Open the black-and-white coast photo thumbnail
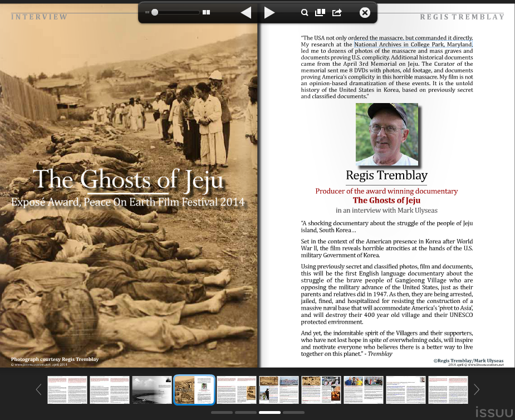The height and width of the screenshot is (420, 515). (x=152, y=390)
